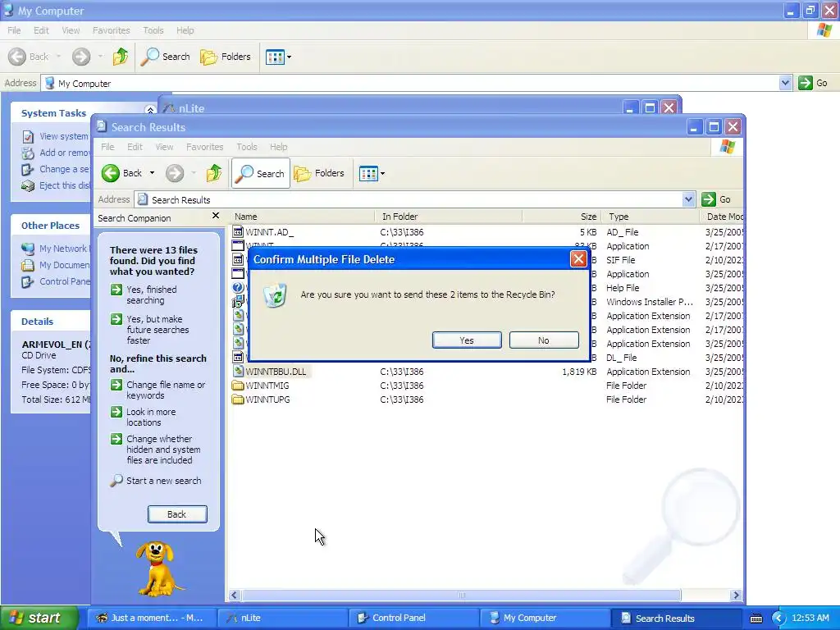Viewport: 840px width, 630px height.
Task: Close the Confirm Multiple File Delete dialog
Action: click(578, 259)
